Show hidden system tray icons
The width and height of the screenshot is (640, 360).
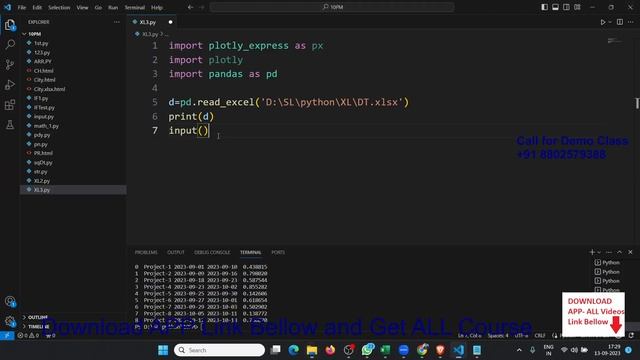(x=519, y=350)
